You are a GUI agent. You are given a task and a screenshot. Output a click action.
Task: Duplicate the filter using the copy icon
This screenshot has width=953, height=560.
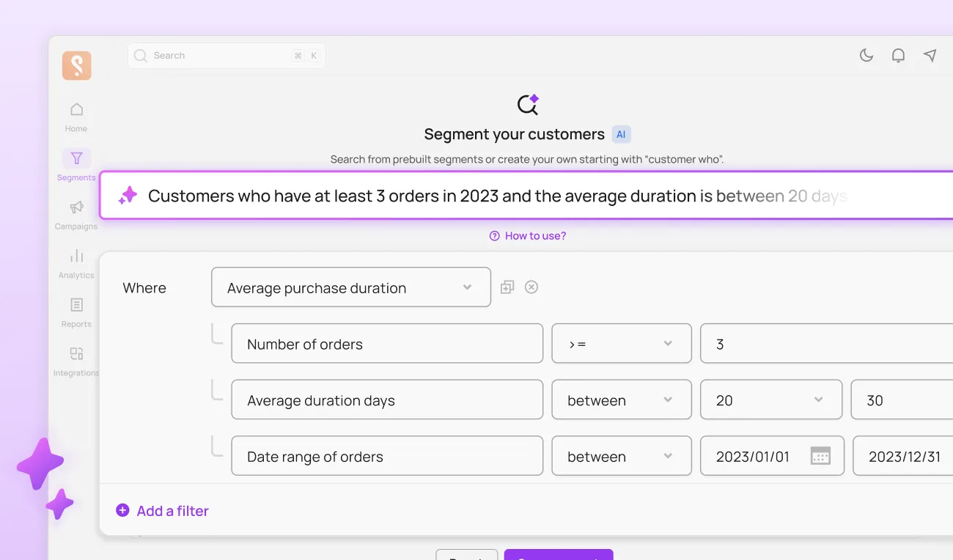point(507,287)
